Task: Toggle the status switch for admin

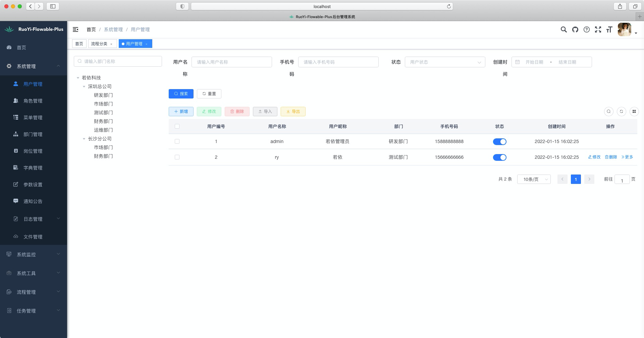Action: point(499,142)
